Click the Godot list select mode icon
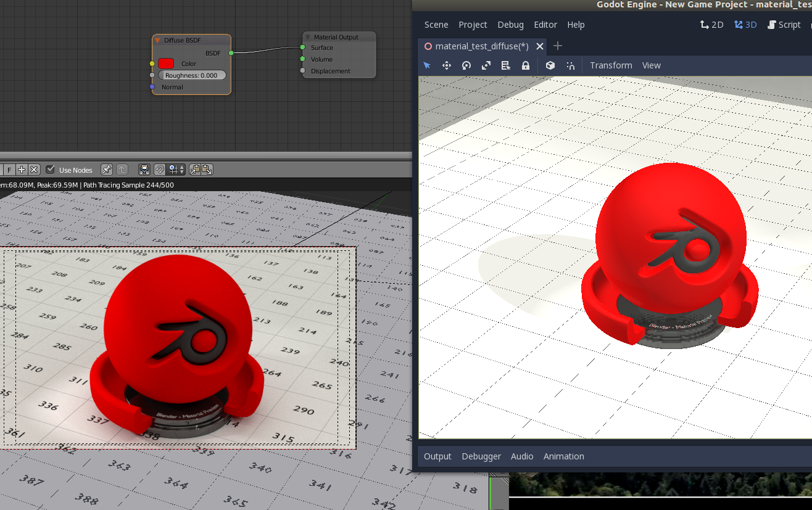The image size is (812, 510). [x=506, y=65]
